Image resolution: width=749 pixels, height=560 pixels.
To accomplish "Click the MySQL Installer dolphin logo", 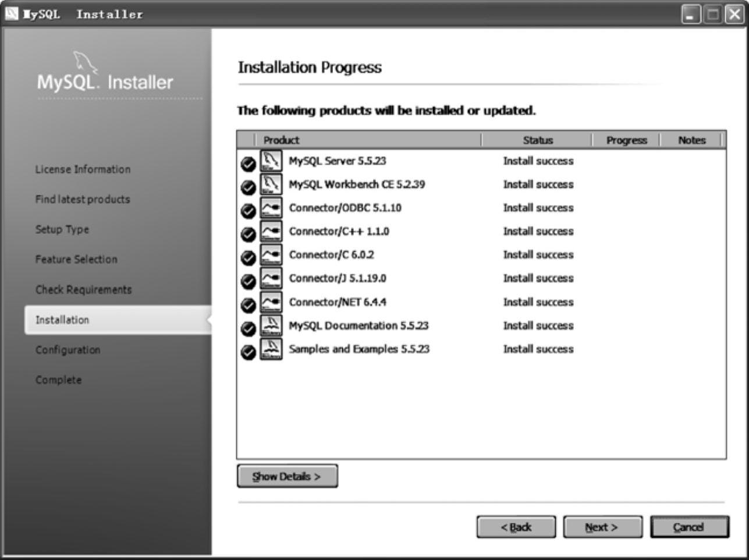I will [85, 63].
